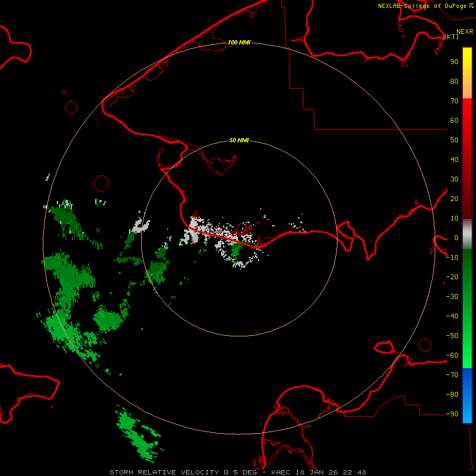Click the "10" value on the velocity scale
This screenshot has height=476, width=476.
tap(454, 218)
